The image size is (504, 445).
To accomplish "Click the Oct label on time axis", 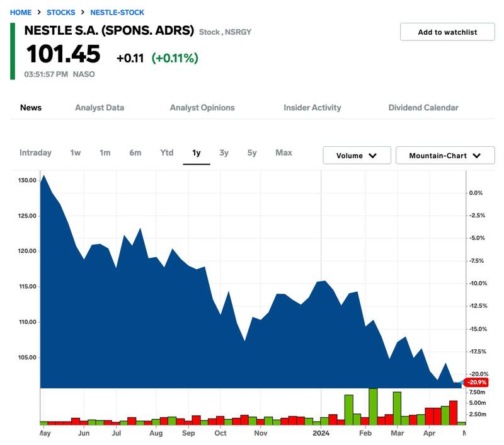I will (x=220, y=433).
